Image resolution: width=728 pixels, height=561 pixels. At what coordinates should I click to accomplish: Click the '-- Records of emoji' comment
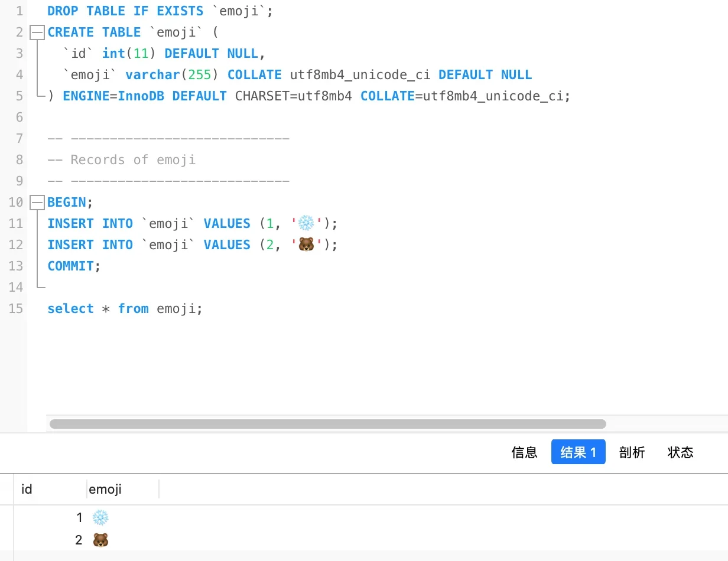[x=122, y=160]
